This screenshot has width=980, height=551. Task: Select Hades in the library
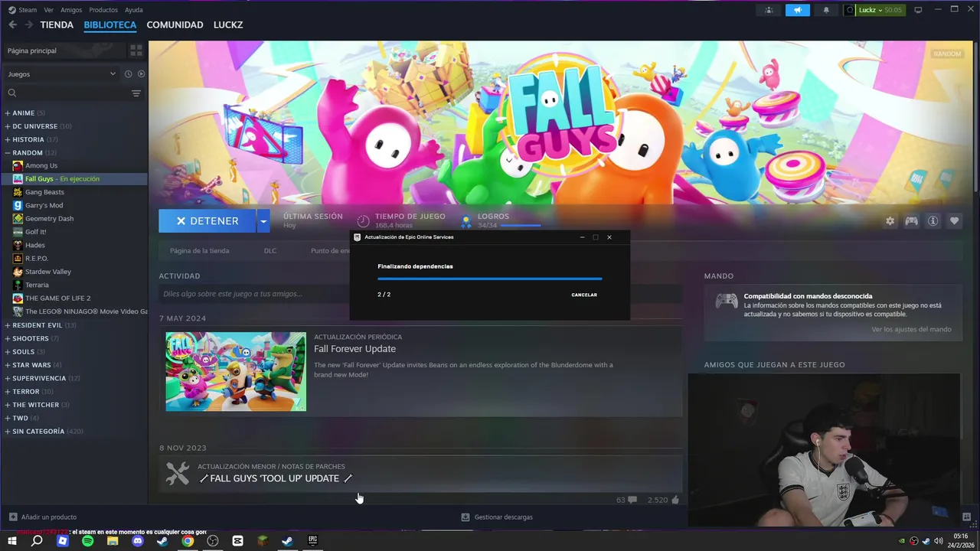pyautogui.click(x=35, y=246)
